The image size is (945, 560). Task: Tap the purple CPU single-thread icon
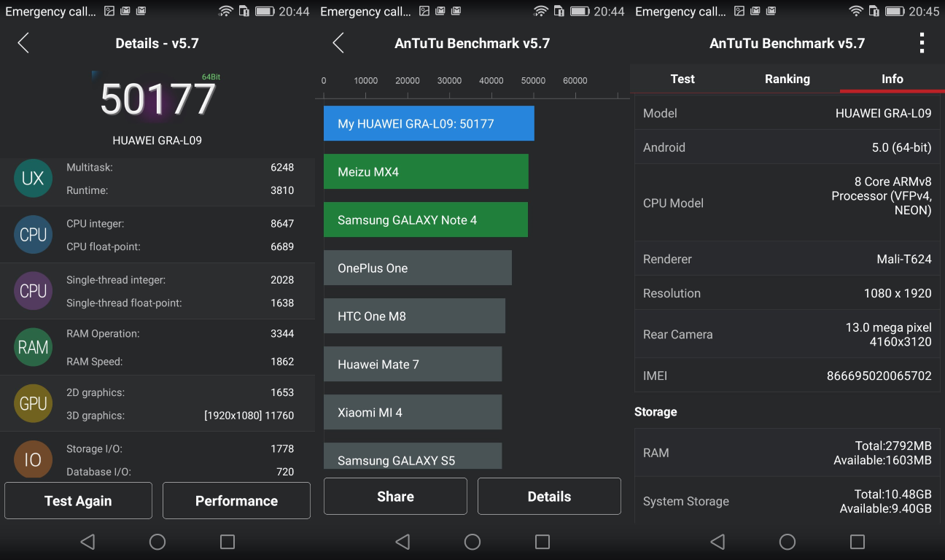[33, 291]
